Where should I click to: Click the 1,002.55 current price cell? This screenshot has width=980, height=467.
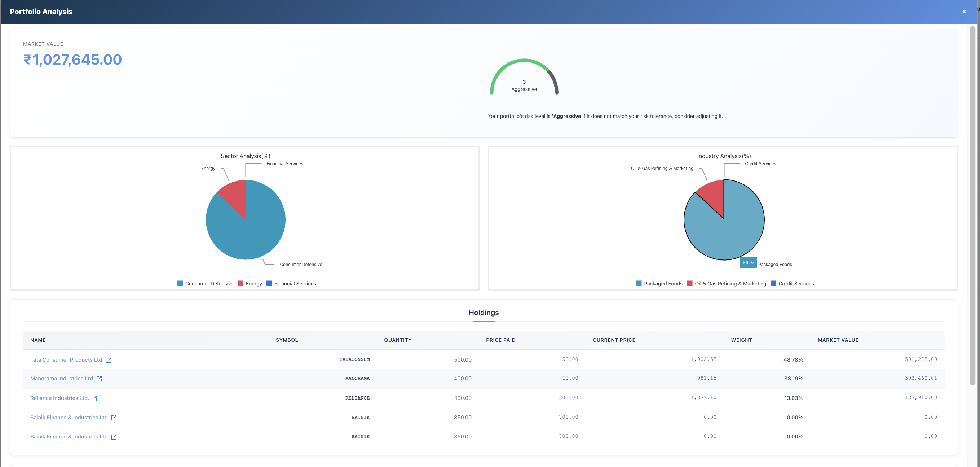tap(703, 359)
